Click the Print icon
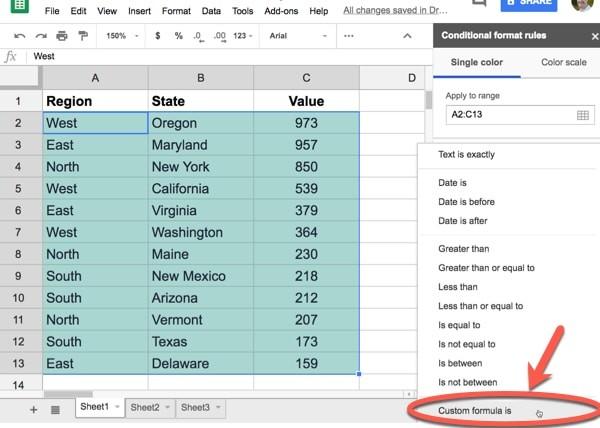 (62, 36)
